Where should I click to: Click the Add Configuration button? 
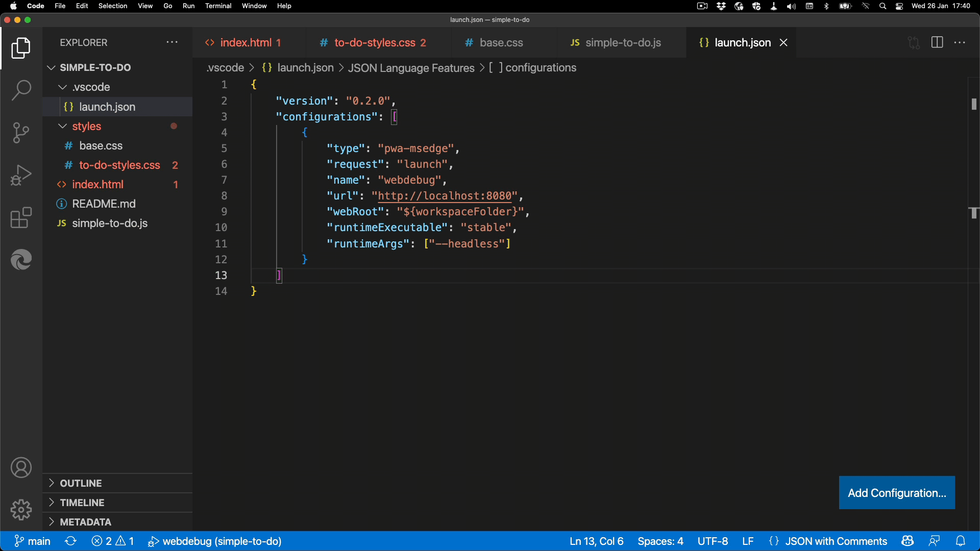pyautogui.click(x=896, y=493)
